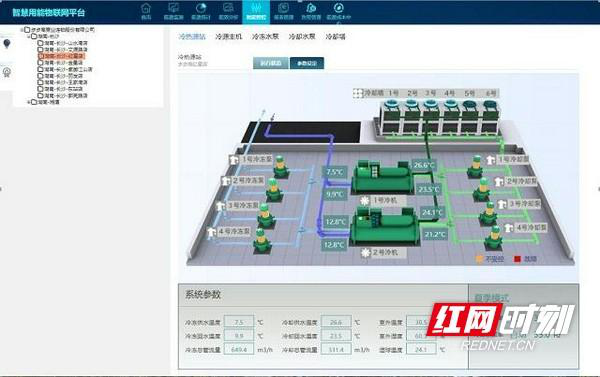
Task: Check the root company checkbox in tree
Action: (27, 29)
